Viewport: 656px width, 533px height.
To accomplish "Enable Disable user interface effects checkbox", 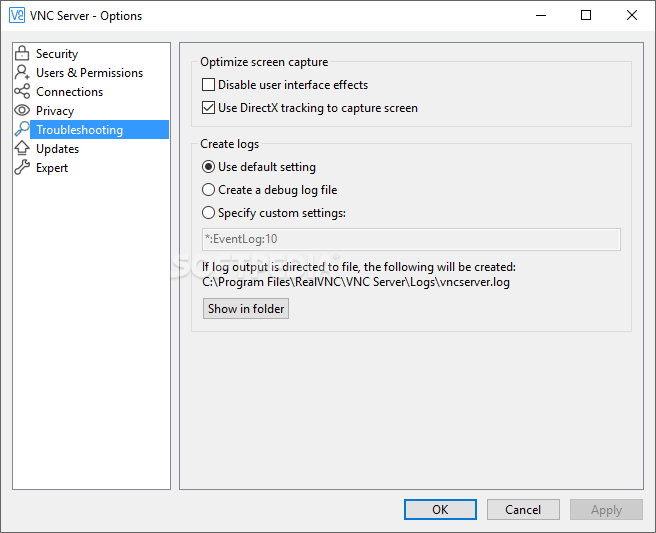I will pyautogui.click(x=208, y=85).
